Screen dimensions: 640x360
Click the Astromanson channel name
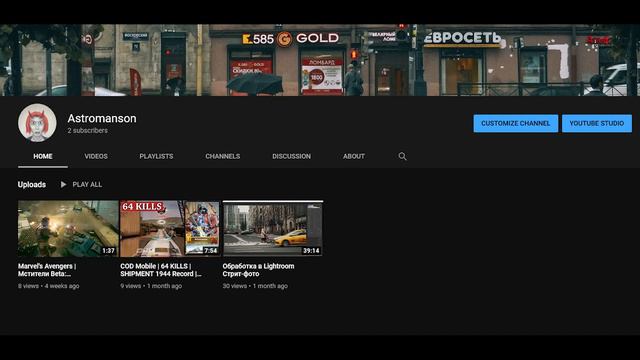(x=102, y=118)
